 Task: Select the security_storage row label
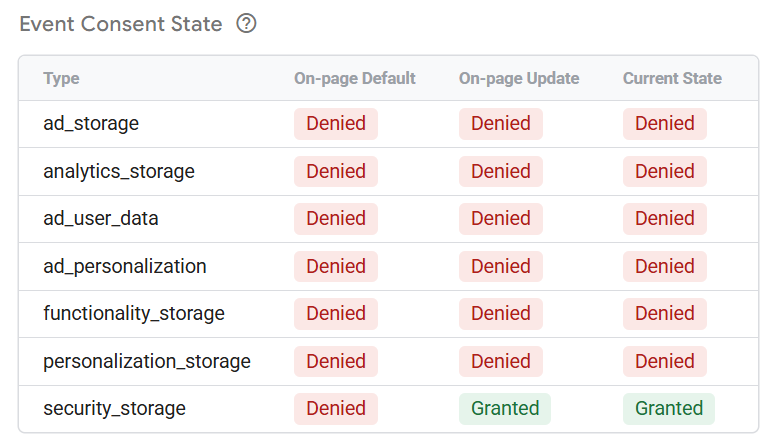115,409
